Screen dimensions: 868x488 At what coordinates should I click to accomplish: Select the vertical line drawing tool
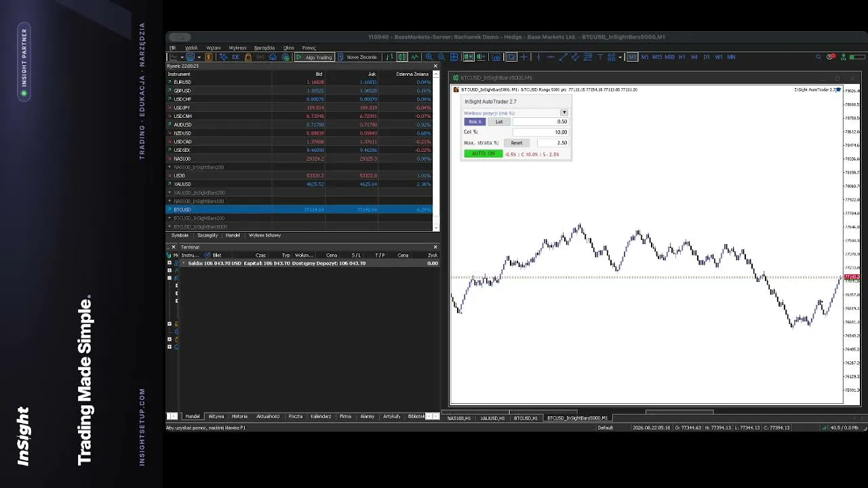538,57
